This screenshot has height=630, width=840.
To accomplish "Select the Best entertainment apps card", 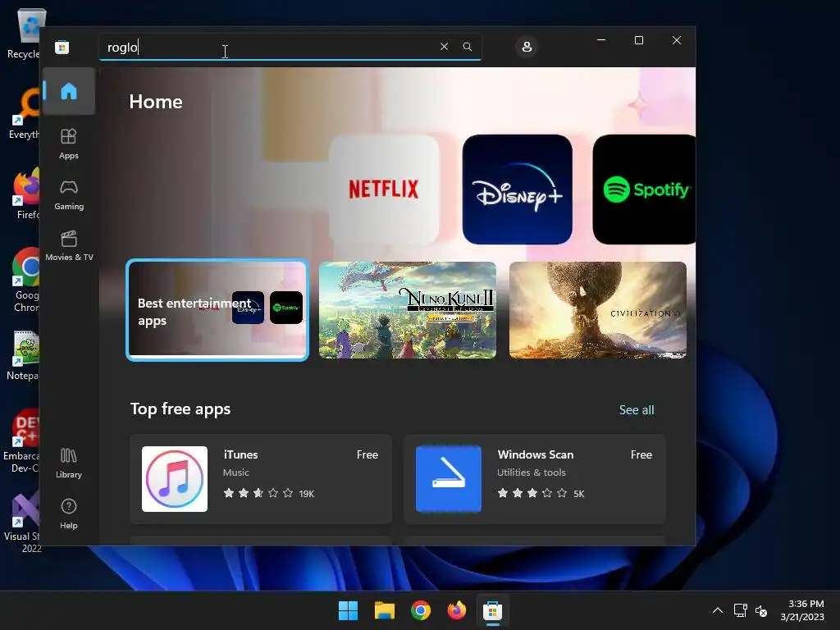I will pyautogui.click(x=217, y=310).
